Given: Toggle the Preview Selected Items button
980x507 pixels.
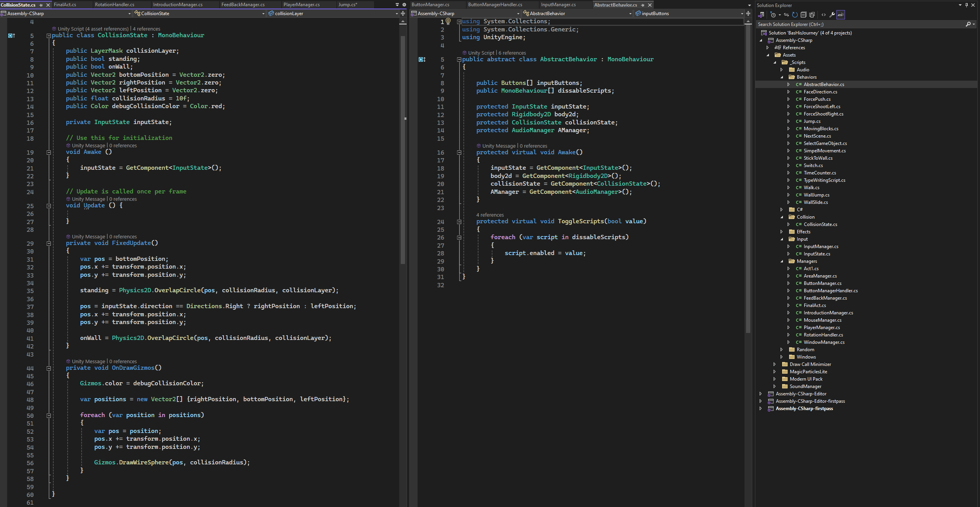Looking at the screenshot, I should [x=840, y=15].
